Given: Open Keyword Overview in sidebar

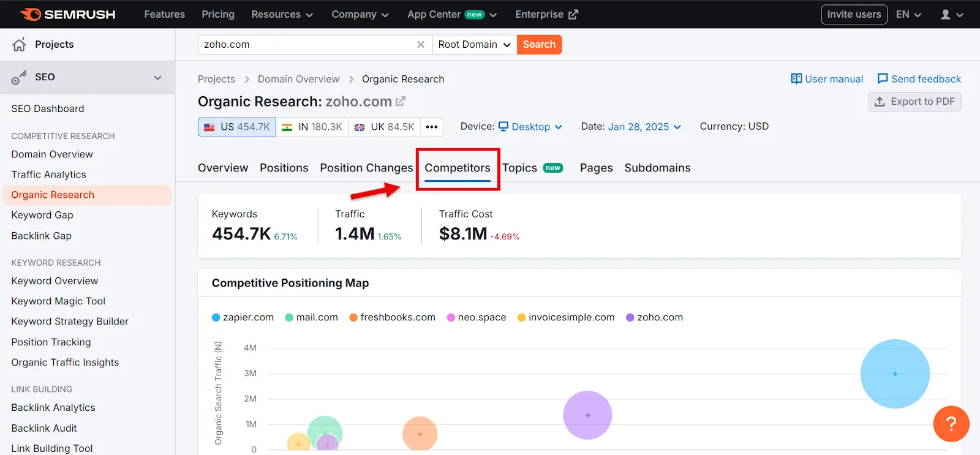Looking at the screenshot, I should click(55, 280).
